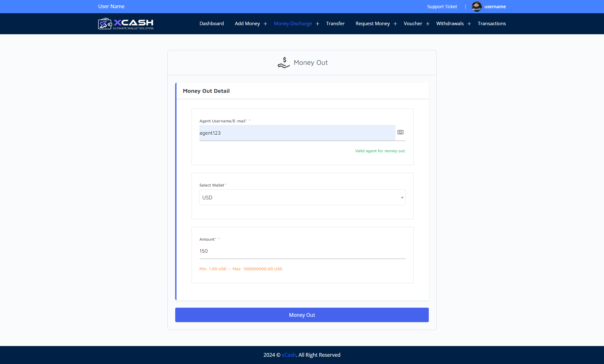Image resolution: width=604 pixels, height=364 pixels.
Task: Click the camera scan icon beside agent field
Action: click(400, 132)
